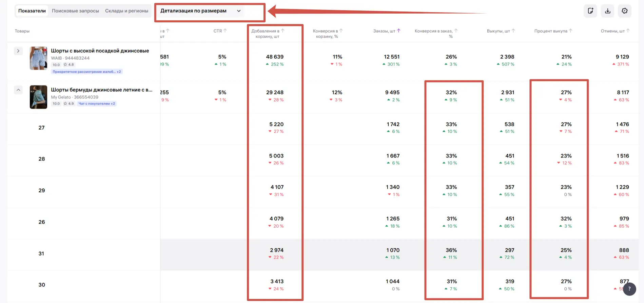Sort by Заказы, шт column arrow
Screen dimensions: 644x303
398,31
